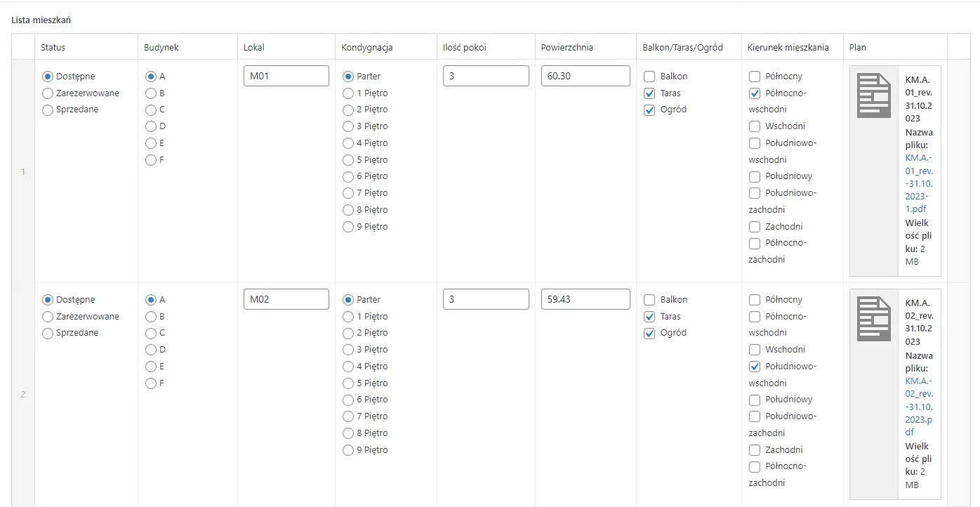Click the Ilość pokoi field in row 1
This screenshot has width=980, height=507.
[485, 76]
